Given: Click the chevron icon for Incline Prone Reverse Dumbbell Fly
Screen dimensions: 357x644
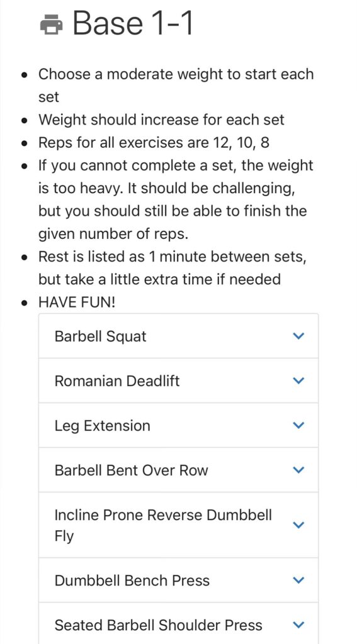Looking at the screenshot, I should [x=298, y=525].
